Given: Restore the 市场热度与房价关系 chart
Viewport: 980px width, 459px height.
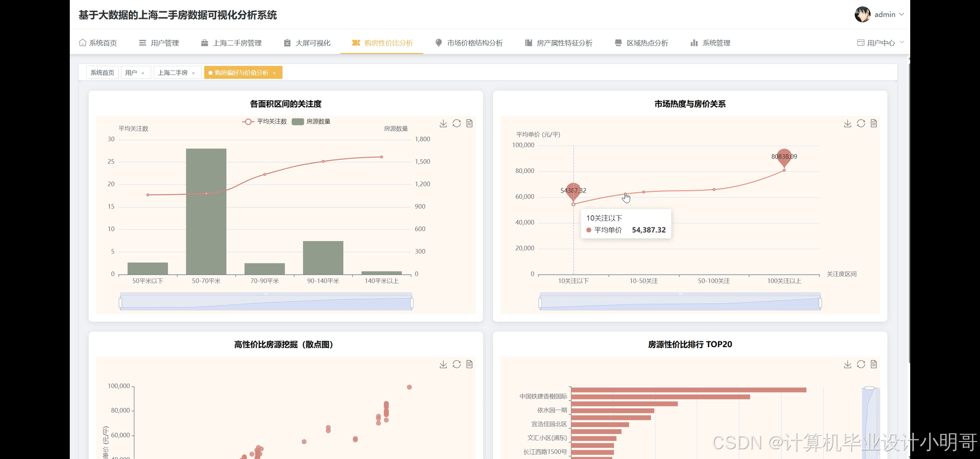Looking at the screenshot, I should pyautogui.click(x=861, y=123).
